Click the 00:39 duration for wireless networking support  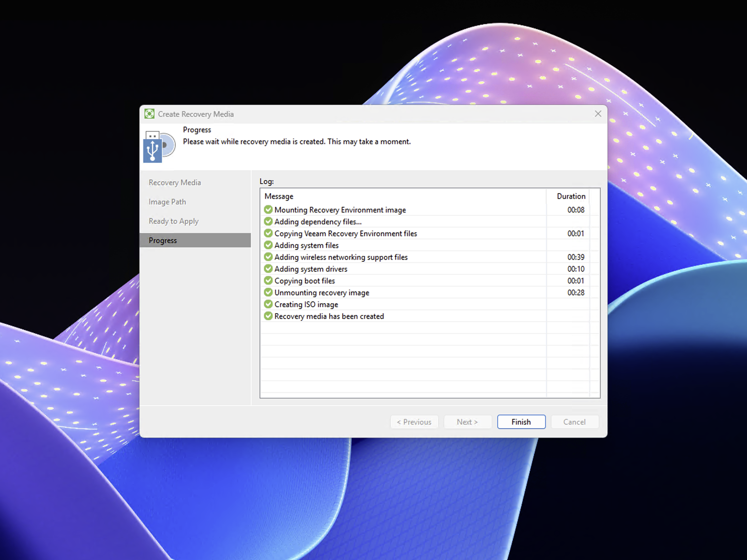[576, 257]
